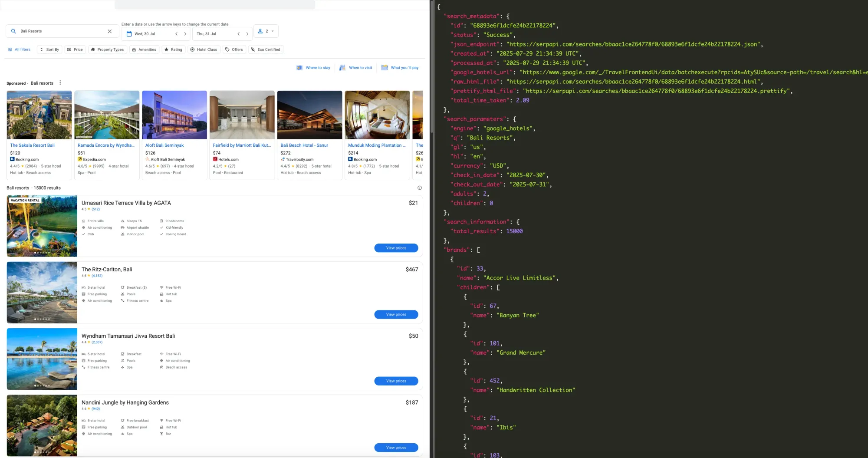868x458 pixels.
Task: Click the Bali Beach Hotel Sanur photo
Action: tap(310, 115)
